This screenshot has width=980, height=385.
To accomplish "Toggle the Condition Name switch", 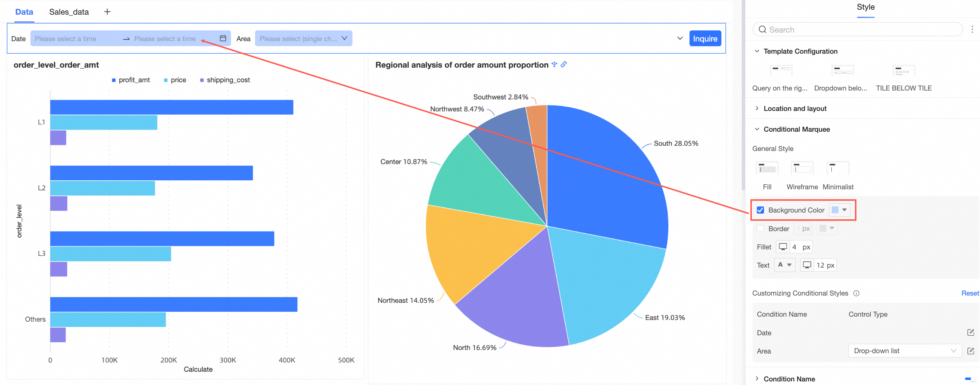I will point(970,379).
